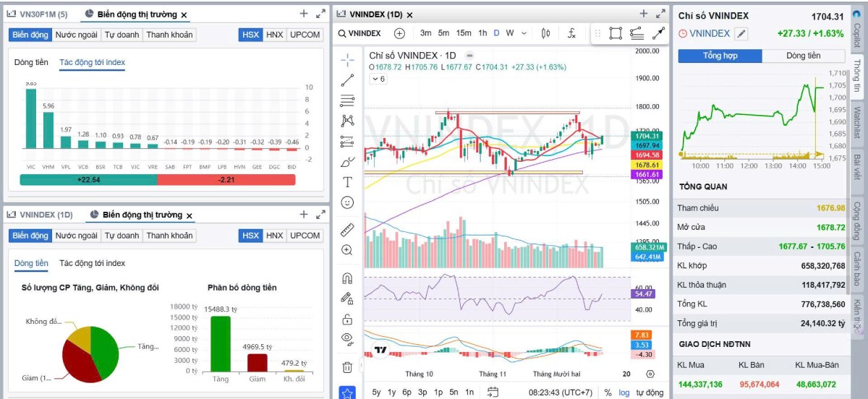Set chart range to 5y
The height and width of the screenshot is (399, 868).
click(376, 392)
